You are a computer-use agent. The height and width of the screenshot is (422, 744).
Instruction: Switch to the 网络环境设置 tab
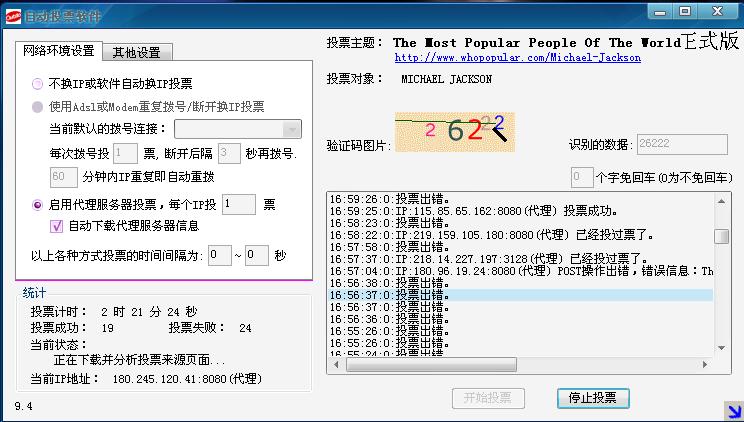pos(58,51)
